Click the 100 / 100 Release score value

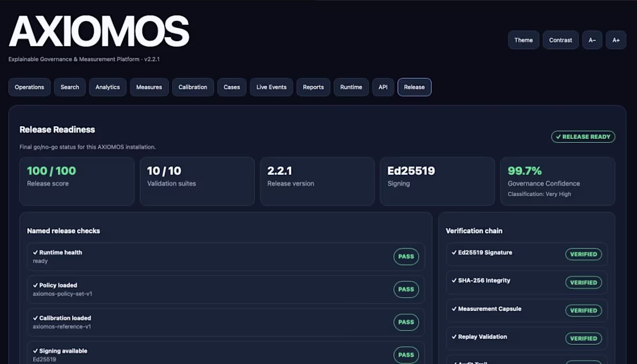[x=52, y=171]
